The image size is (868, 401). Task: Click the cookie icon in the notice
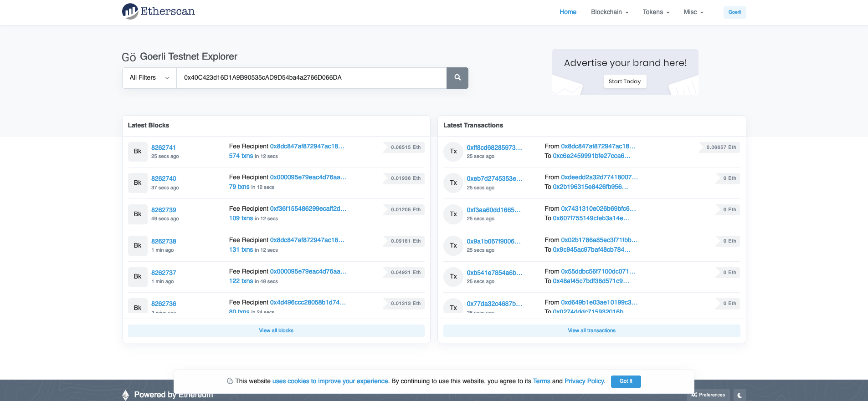pos(230,381)
